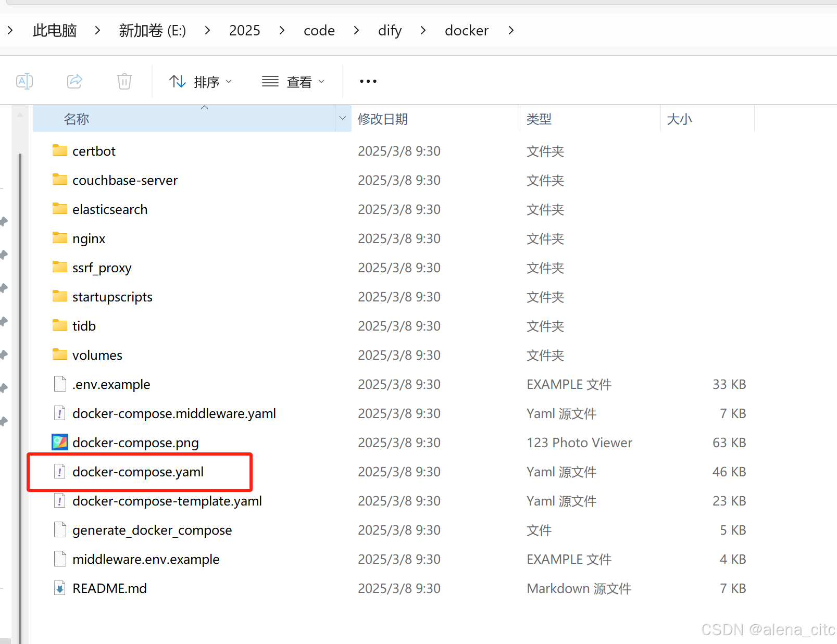Click the middleware.env.example file icon
837x644 pixels.
pyautogui.click(x=60, y=559)
